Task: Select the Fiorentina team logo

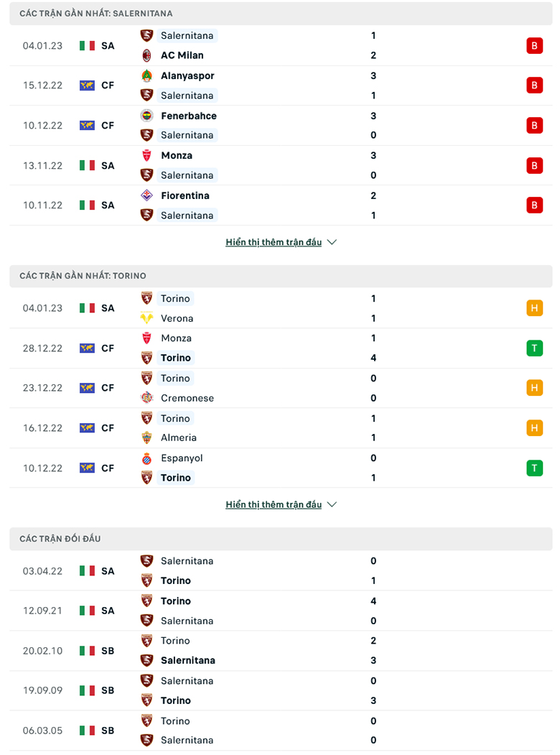Action: (x=146, y=195)
